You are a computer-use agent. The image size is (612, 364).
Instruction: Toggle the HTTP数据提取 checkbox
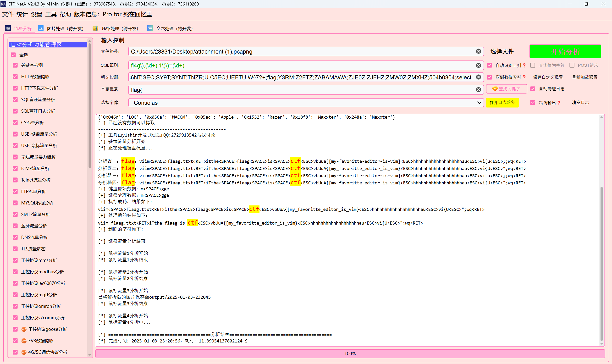pos(15,77)
